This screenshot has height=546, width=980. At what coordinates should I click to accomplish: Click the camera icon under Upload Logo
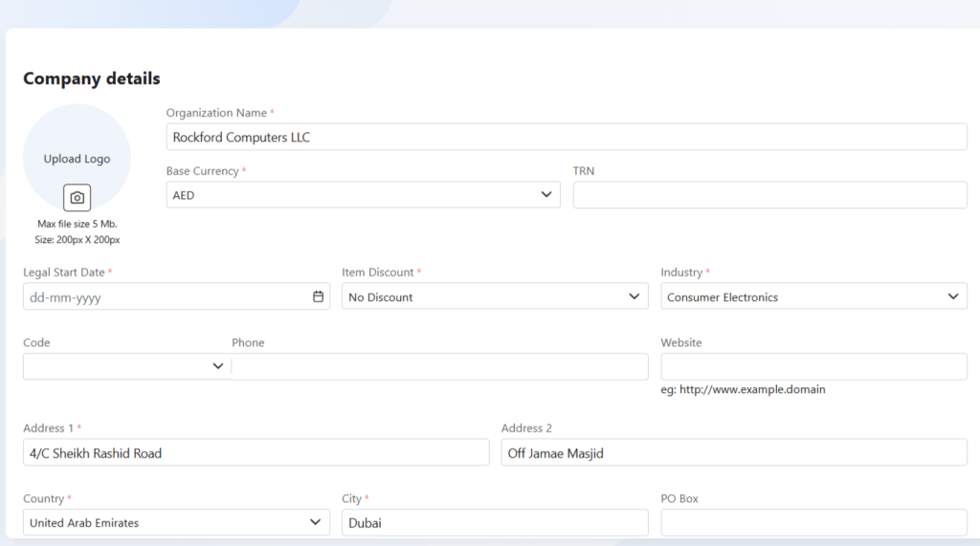(77, 198)
